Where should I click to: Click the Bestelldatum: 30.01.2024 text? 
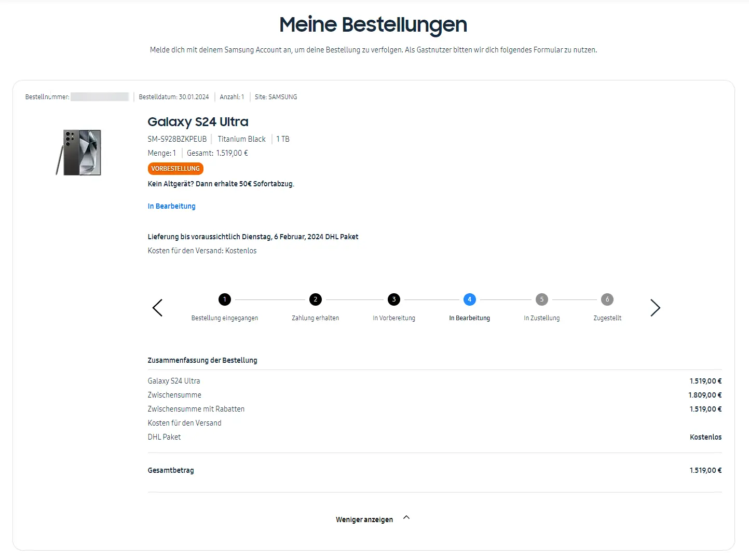click(x=174, y=97)
